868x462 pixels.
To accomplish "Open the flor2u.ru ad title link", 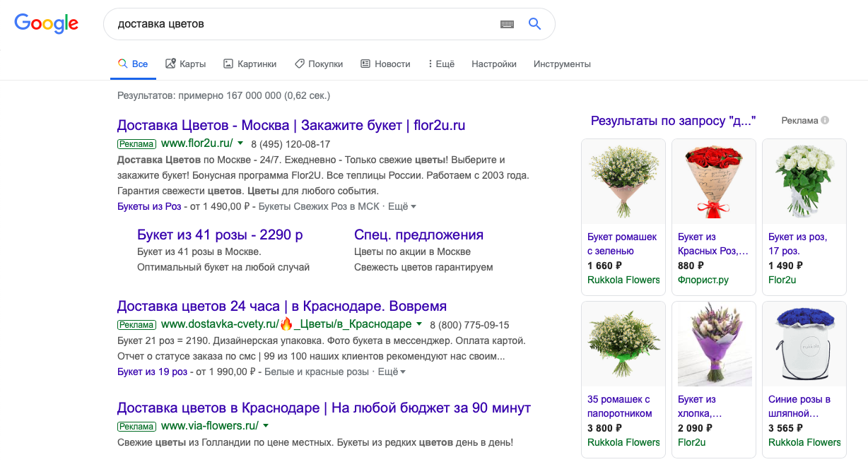I will [x=291, y=126].
